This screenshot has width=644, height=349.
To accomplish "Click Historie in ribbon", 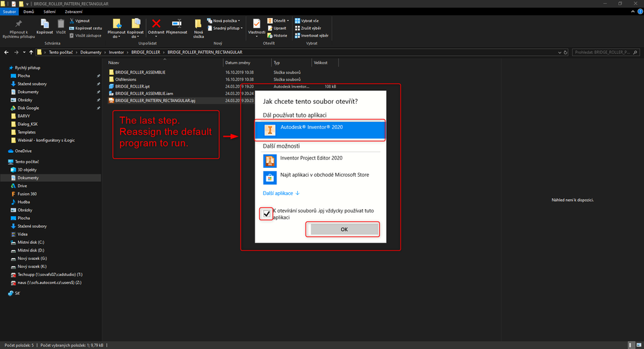I will coord(277,35).
